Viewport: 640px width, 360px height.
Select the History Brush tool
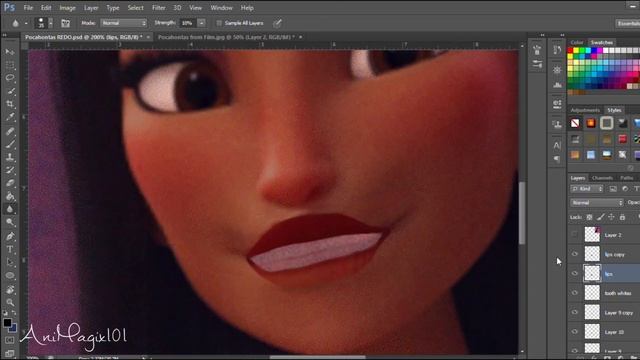click(10, 170)
